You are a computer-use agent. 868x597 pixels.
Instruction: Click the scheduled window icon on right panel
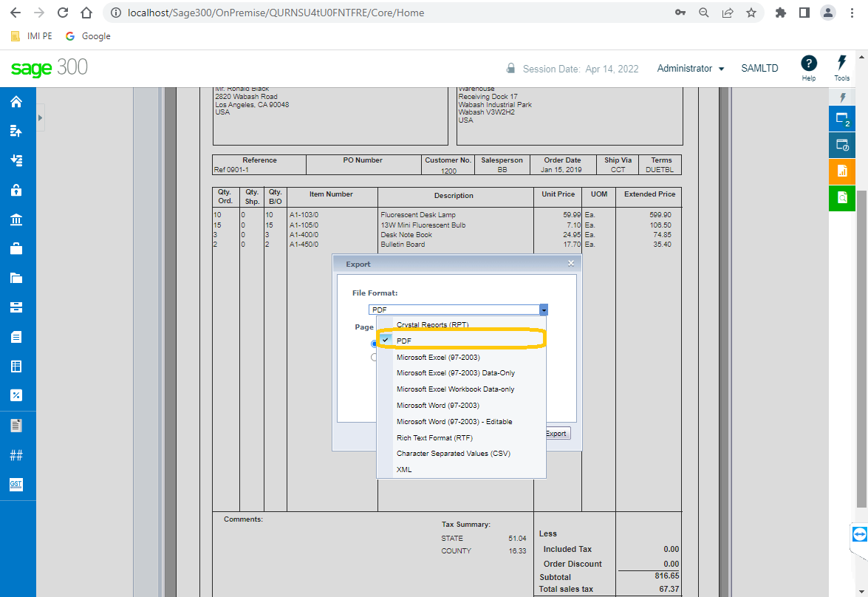[841, 145]
